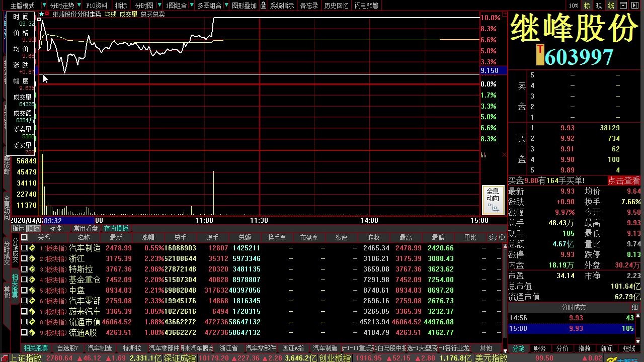Click the 10% scale button
This screenshot has height=362, width=644.
[x=574, y=6]
